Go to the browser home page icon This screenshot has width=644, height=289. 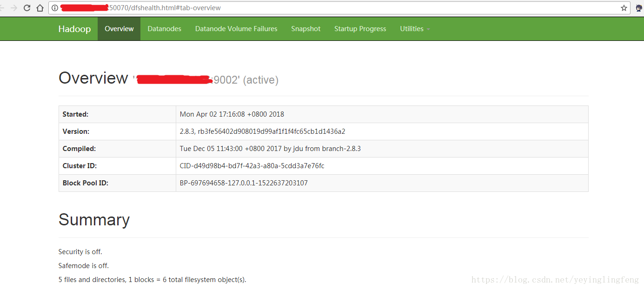pyautogui.click(x=40, y=8)
